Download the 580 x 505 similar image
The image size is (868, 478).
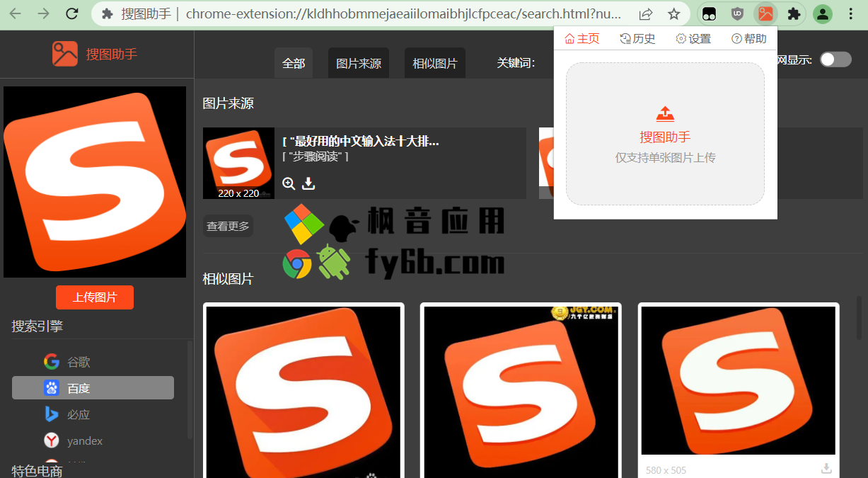(x=826, y=469)
